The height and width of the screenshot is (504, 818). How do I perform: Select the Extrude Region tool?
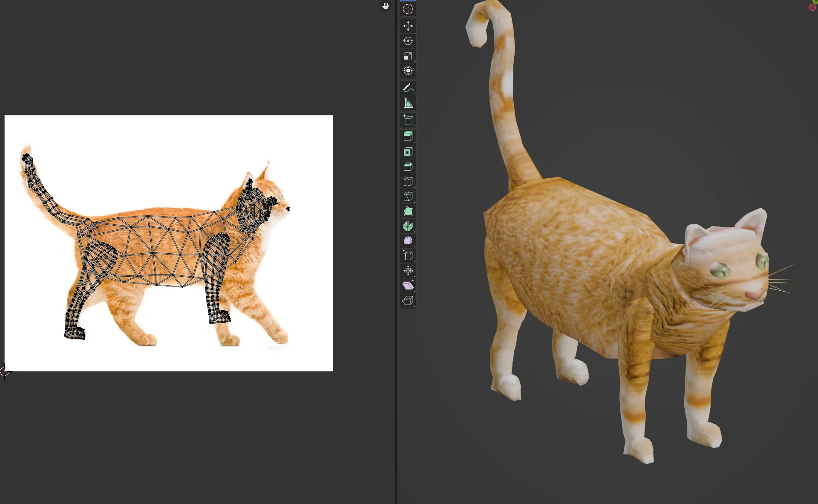click(x=408, y=136)
